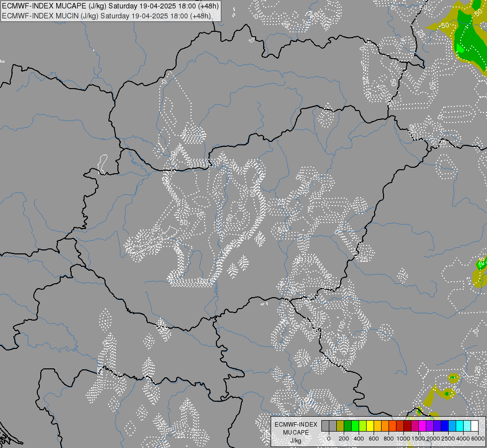Select the pinkish-magenta swatch before 1500
Viewport: 487px width, 448px height.
click(x=415, y=426)
